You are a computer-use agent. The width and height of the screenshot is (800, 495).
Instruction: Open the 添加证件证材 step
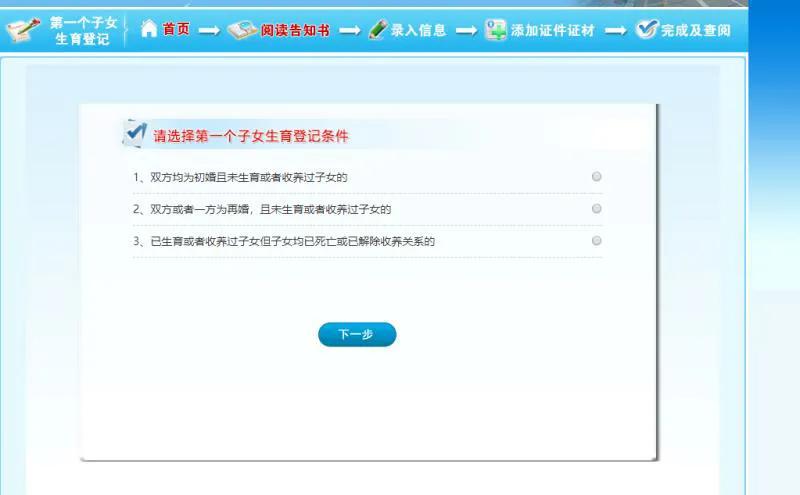[x=552, y=30]
